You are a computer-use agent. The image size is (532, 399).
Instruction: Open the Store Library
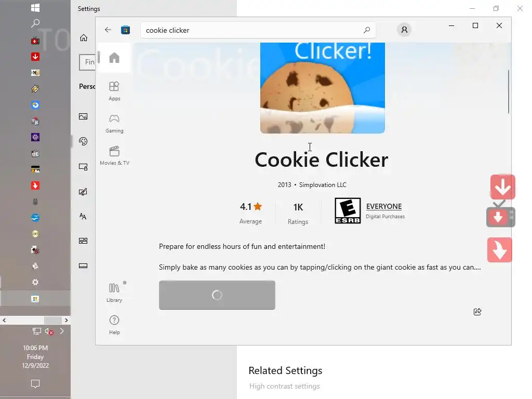pos(114,292)
